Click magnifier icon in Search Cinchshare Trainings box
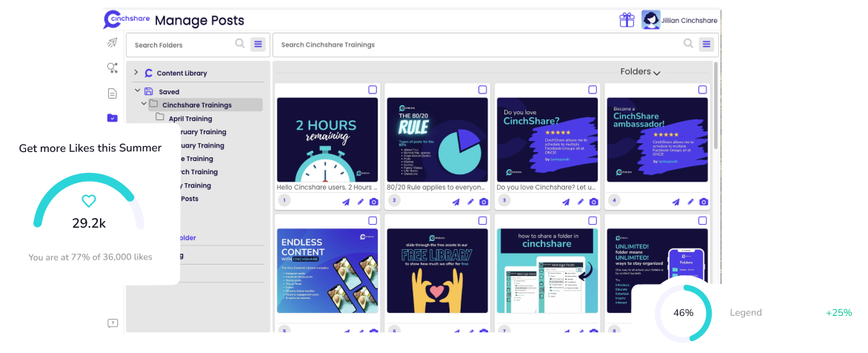 (x=688, y=44)
